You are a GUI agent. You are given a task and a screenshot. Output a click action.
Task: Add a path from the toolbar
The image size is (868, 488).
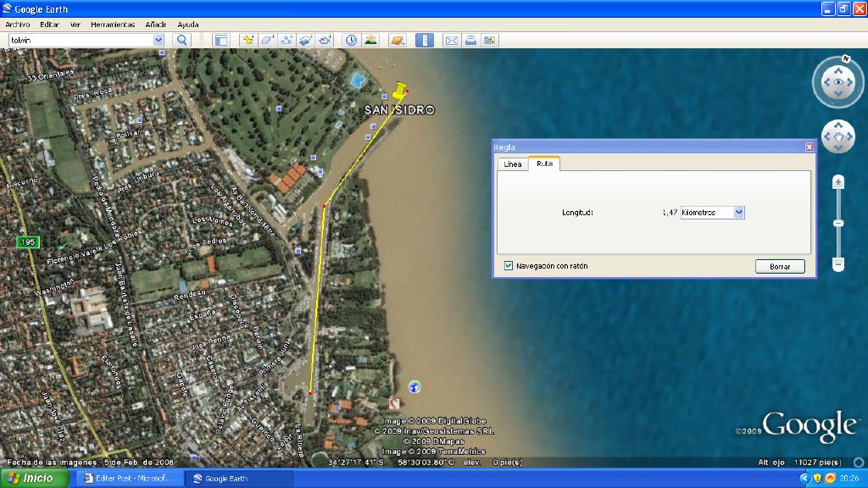pos(287,40)
